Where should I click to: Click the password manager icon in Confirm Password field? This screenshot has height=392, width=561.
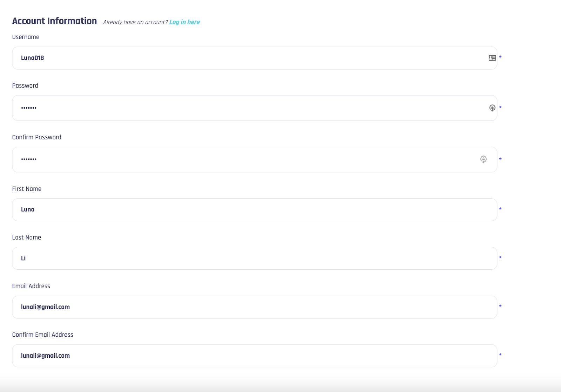(484, 159)
